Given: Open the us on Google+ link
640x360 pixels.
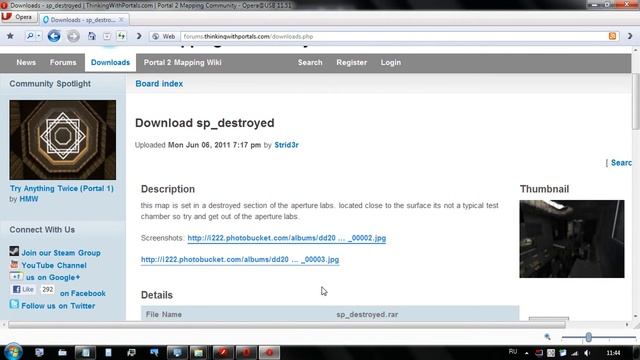Looking at the screenshot, I should 53,278.
